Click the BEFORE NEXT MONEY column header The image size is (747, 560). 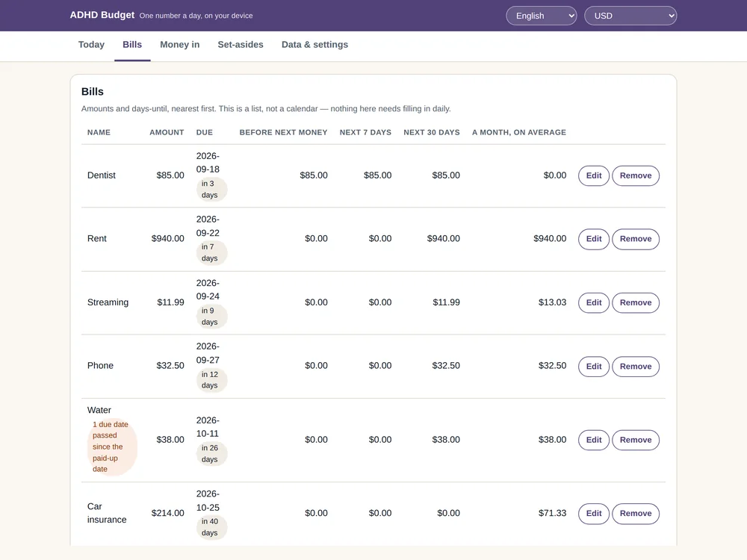pos(283,132)
